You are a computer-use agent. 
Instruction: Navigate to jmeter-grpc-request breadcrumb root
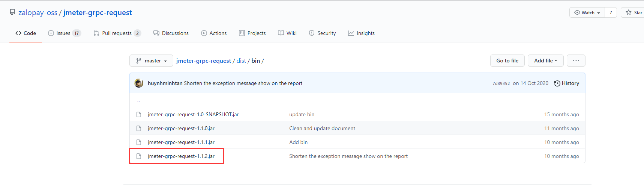click(x=204, y=61)
